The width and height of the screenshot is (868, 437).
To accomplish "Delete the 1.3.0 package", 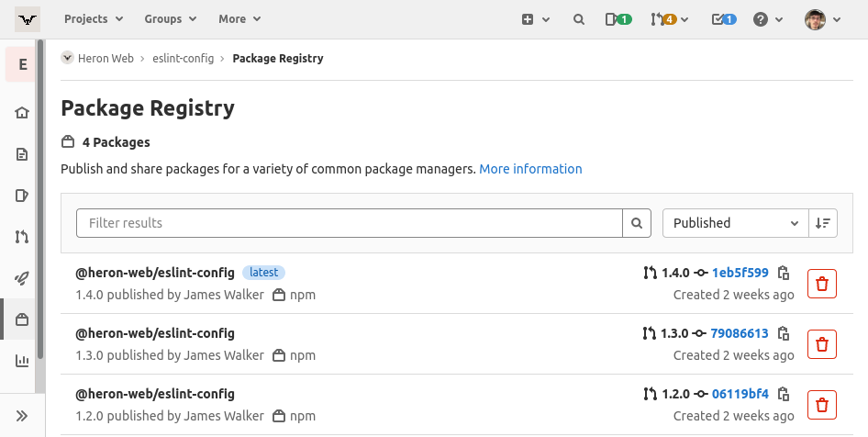I will (x=822, y=344).
